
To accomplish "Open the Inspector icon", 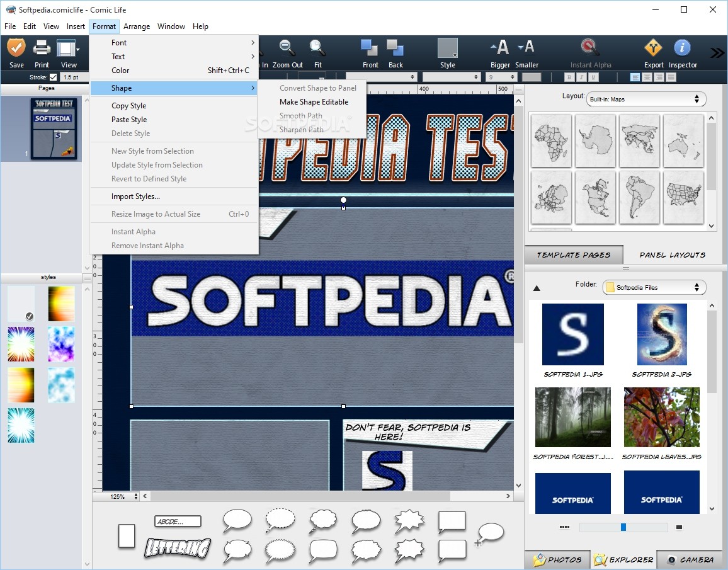I will [x=682, y=48].
